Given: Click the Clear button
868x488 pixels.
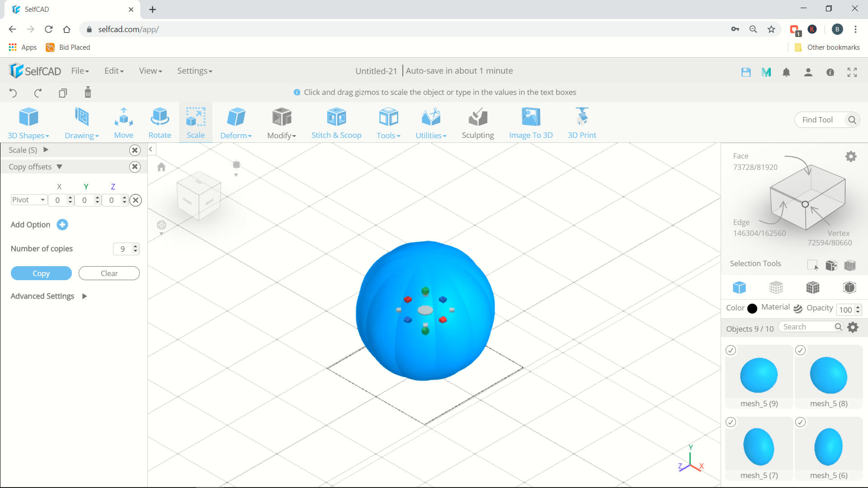Looking at the screenshot, I should point(109,273).
